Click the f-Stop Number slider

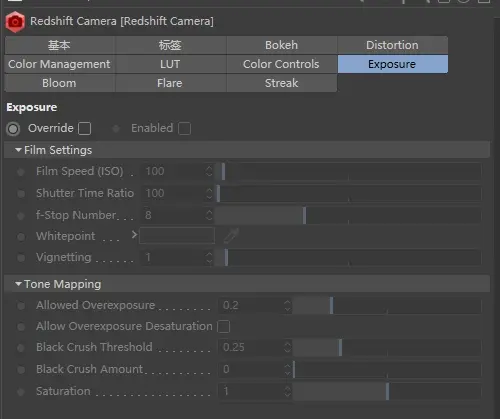tap(348, 215)
